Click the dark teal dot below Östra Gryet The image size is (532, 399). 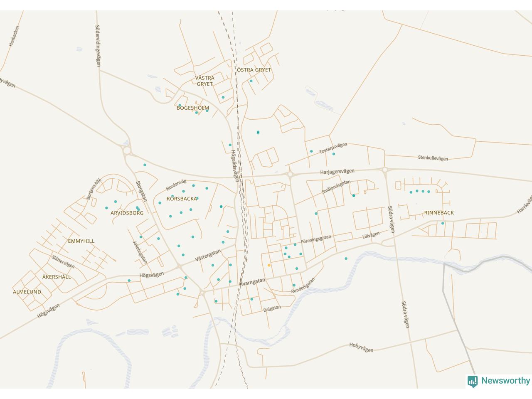coord(258,132)
